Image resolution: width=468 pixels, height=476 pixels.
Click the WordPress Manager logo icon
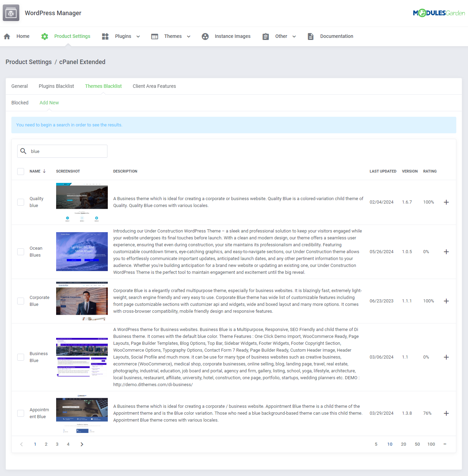pos(11,12)
